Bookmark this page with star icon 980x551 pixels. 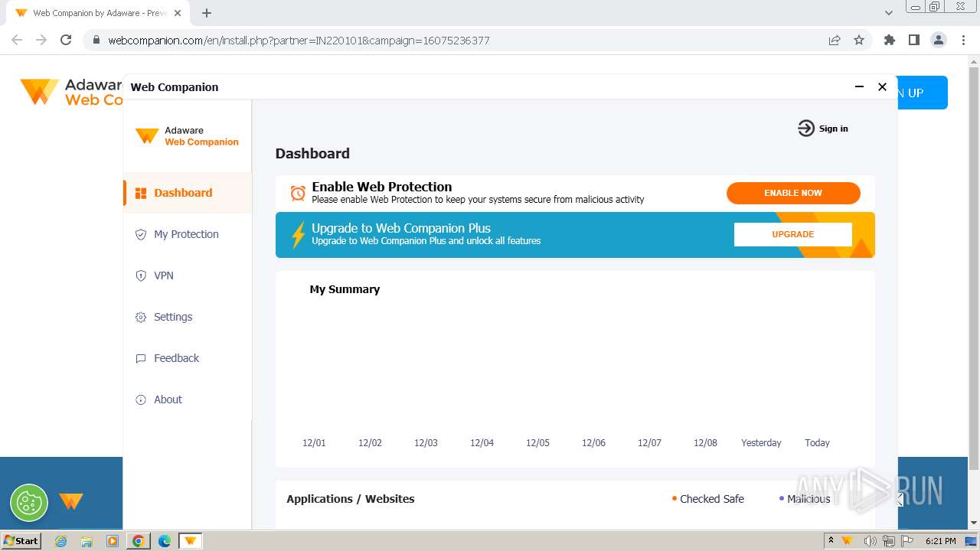click(x=859, y=40)
